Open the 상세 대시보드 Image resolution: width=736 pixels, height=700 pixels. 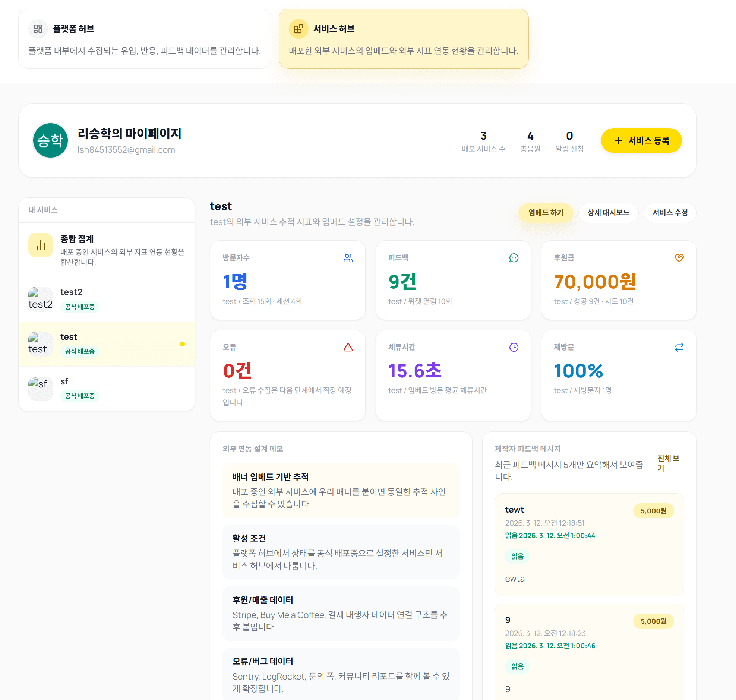(x=608, y=213)
